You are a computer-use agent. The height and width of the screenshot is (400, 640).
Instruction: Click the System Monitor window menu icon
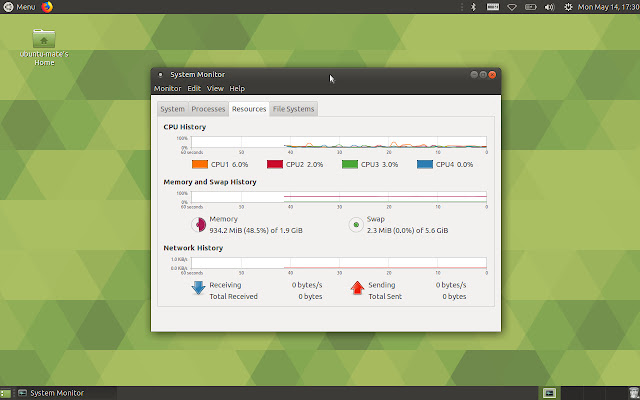160,75
